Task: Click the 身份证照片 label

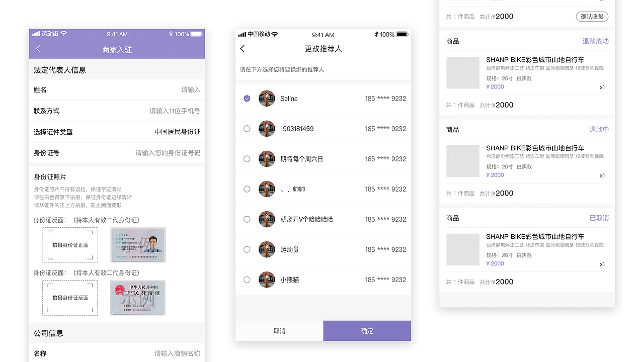Action: [50, 177]
